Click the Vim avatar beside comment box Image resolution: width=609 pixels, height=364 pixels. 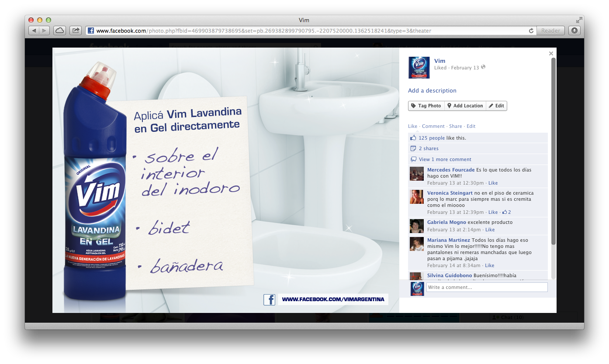click(417, 289)
